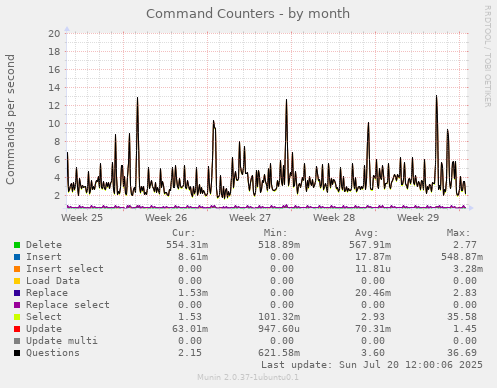Click Update minimum value 947.60u
497x388 pixels.
[x=279, y=329]
